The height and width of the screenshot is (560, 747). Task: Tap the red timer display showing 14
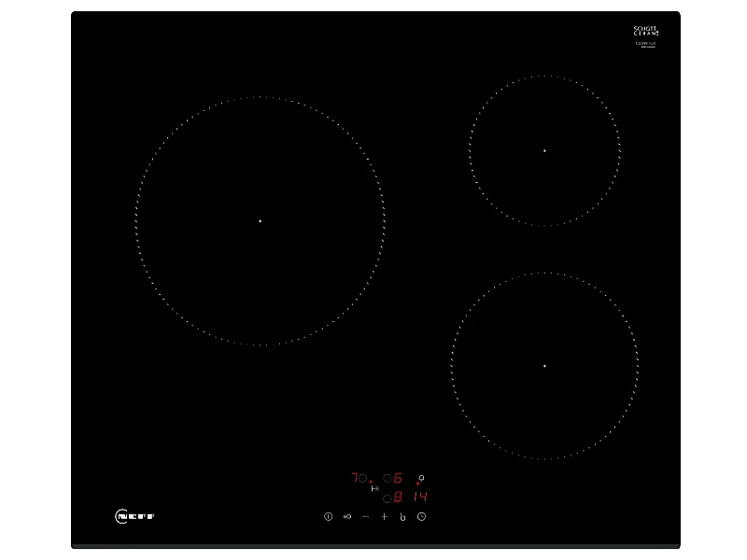click(x=421, y=497)
